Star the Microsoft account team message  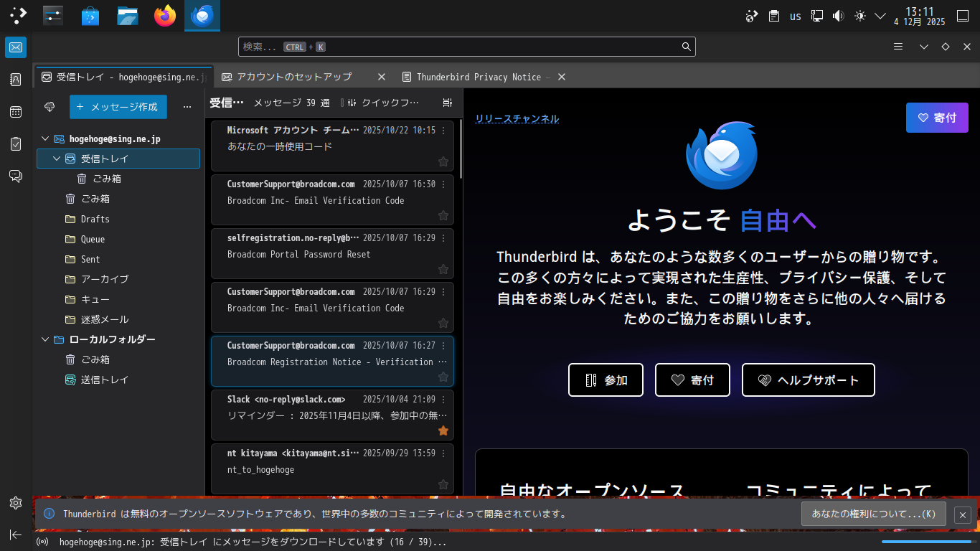click(443, 161)
